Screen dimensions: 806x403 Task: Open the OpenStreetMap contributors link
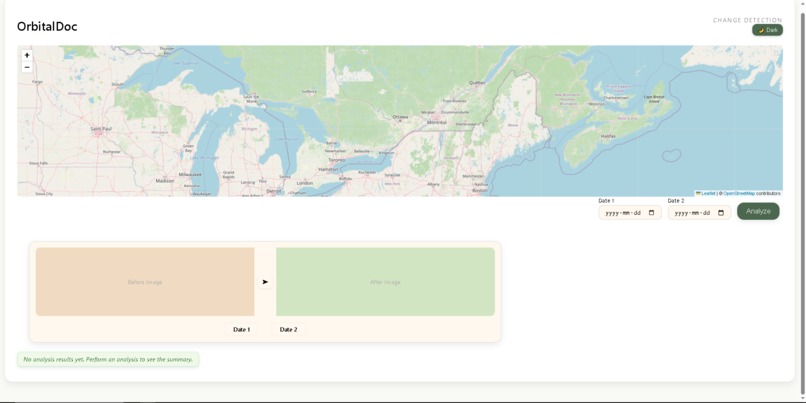click(739, 193)
